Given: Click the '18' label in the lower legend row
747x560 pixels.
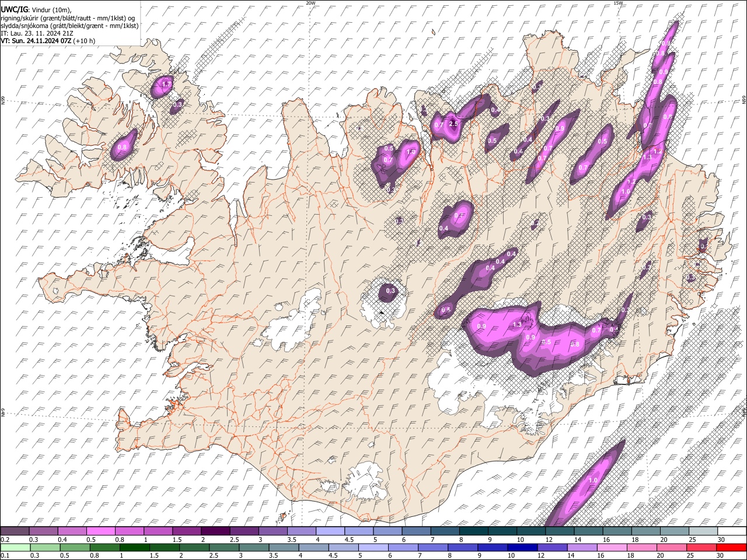Looking at the screenshot, I should point(630,556).
